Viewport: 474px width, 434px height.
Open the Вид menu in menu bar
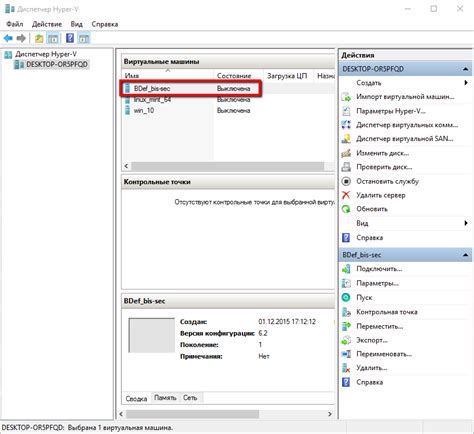click(77, 24)
